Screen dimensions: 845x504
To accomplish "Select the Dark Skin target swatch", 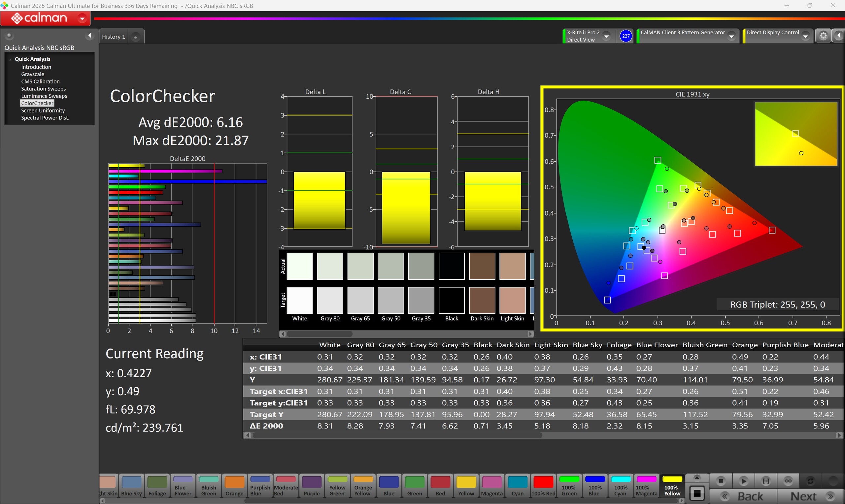I will point(482,300).
